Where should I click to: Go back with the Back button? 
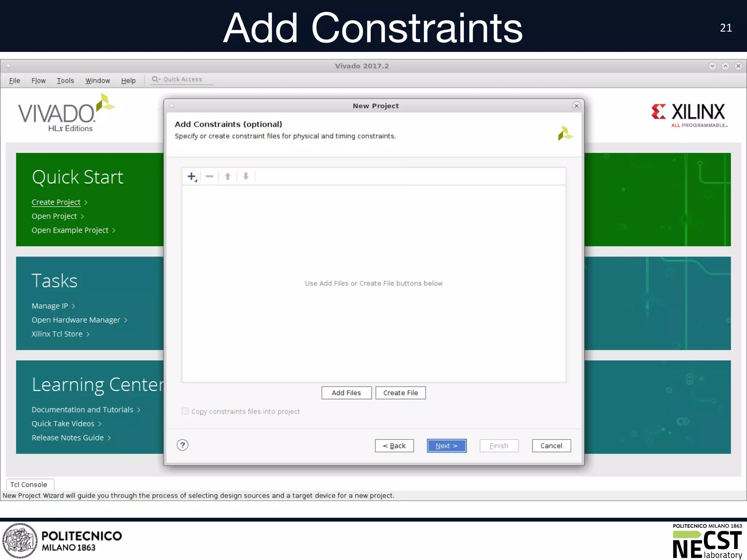click(394, 446)
